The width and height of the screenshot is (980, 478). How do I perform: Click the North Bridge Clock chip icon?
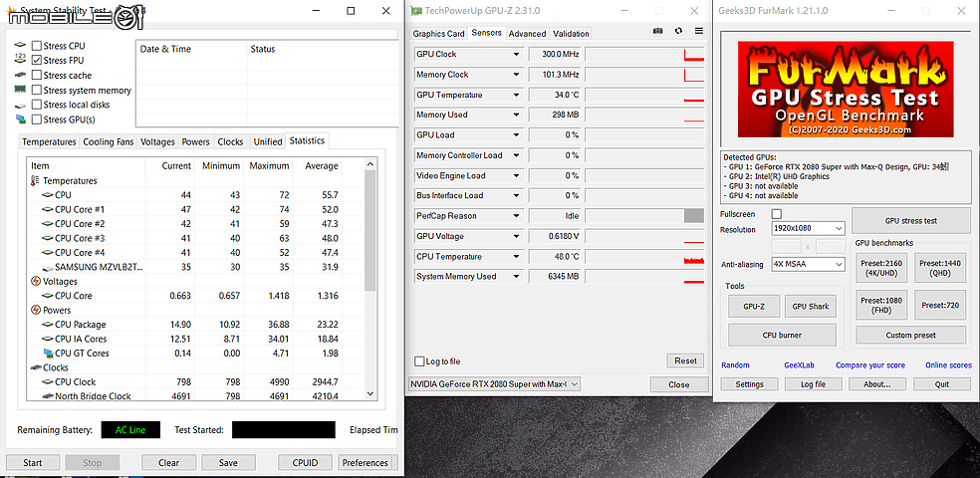pyautogui.click(x=47, y=396)
